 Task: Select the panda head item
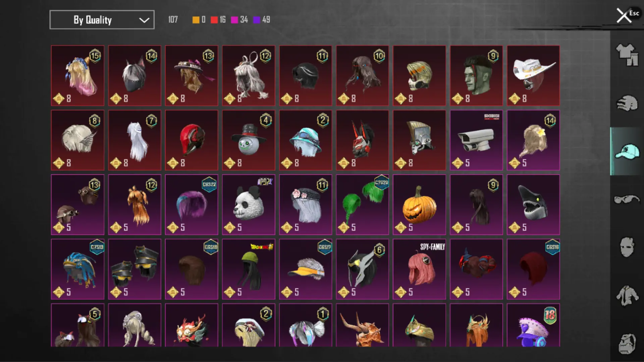click(249, 204)
